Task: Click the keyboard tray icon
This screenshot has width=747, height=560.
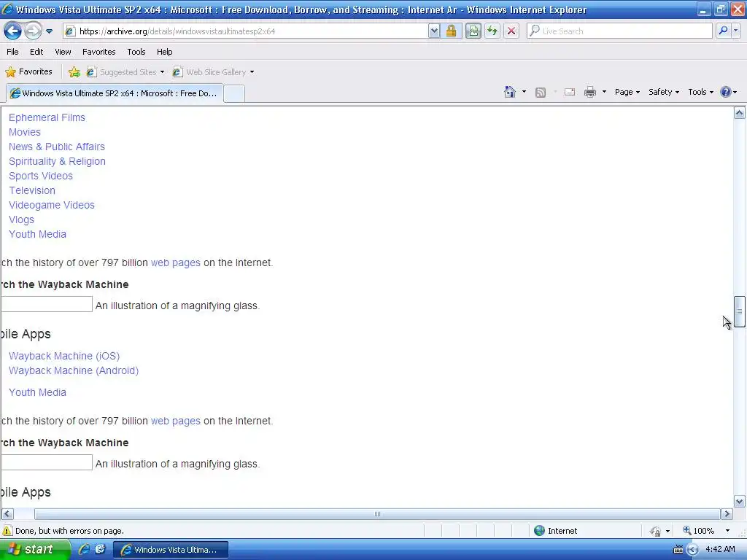Action: coord(678,550)
